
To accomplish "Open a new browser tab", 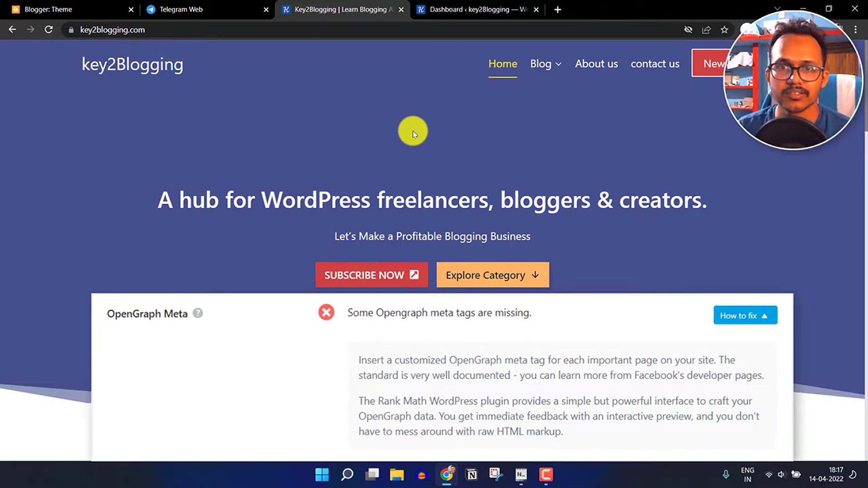I will point(557,9).
